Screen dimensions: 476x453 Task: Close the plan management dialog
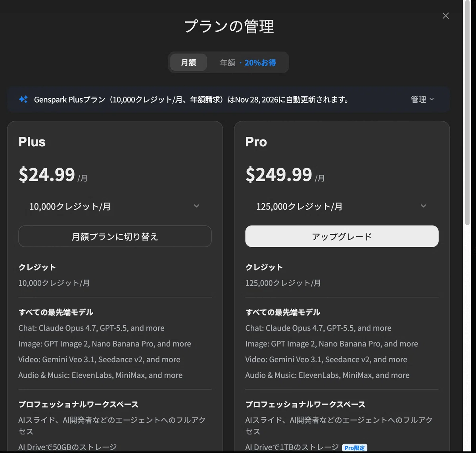[445, 16]
